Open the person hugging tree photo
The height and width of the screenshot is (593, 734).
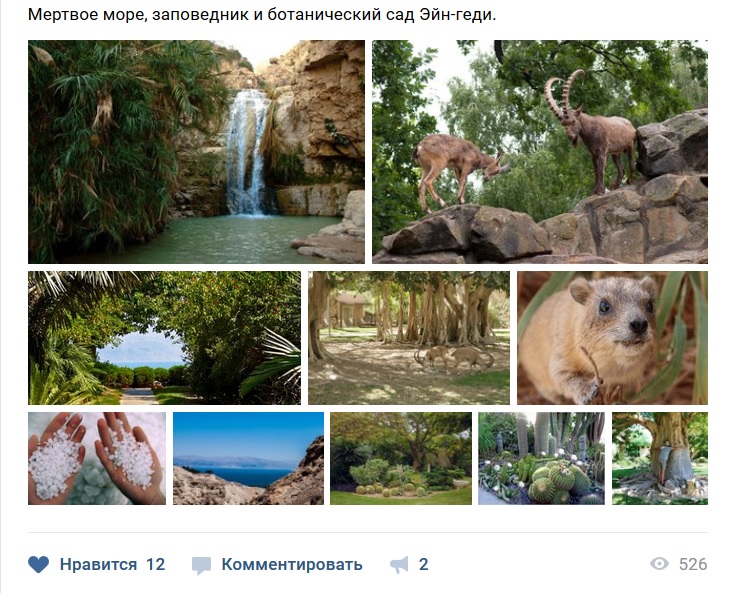pyautogui.click(x=660, y=458)
